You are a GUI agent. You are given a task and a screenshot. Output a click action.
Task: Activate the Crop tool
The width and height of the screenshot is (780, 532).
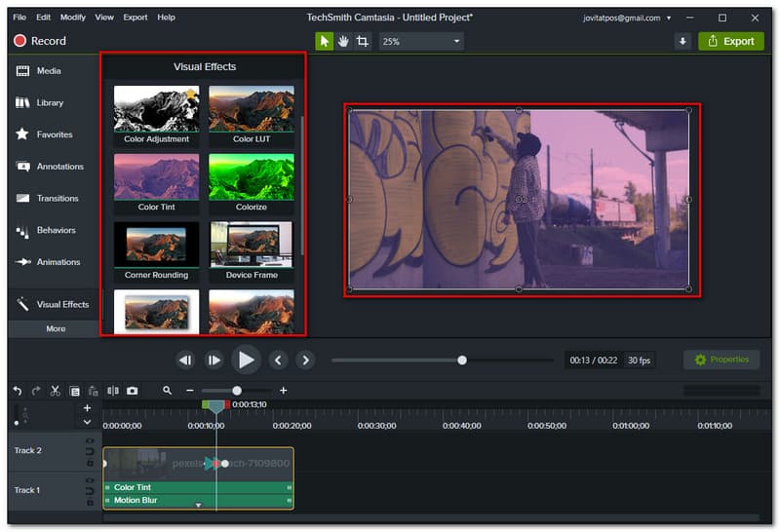[x=363, y=41]
